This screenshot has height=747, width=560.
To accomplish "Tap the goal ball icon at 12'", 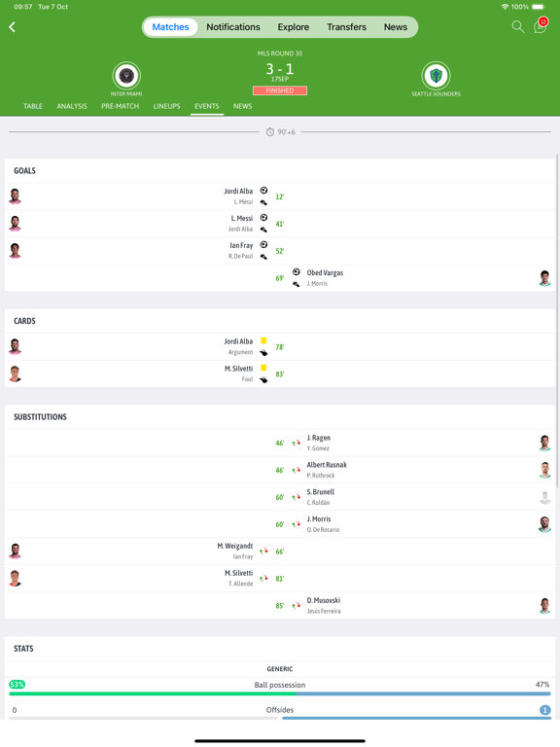I will pos(263,191).
